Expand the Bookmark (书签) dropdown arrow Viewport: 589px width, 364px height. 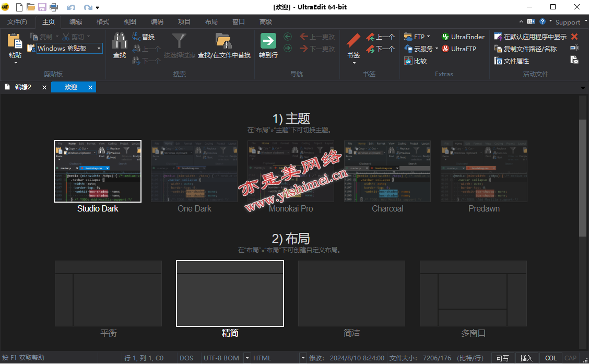(354, 63)
